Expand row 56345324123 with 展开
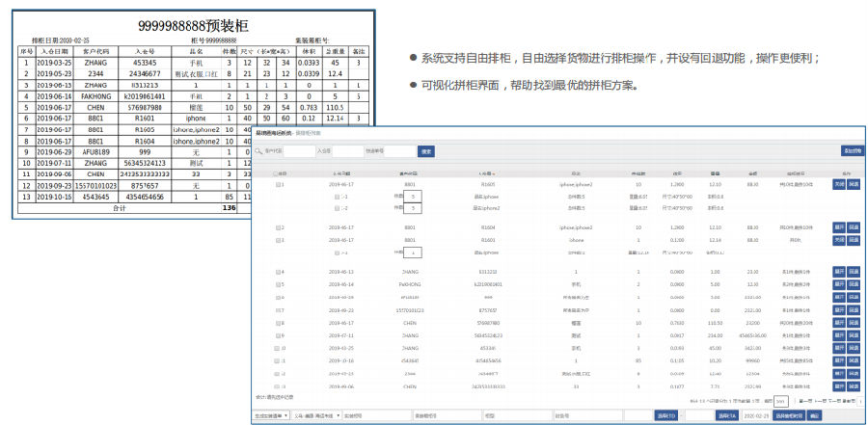 [839, 335]
